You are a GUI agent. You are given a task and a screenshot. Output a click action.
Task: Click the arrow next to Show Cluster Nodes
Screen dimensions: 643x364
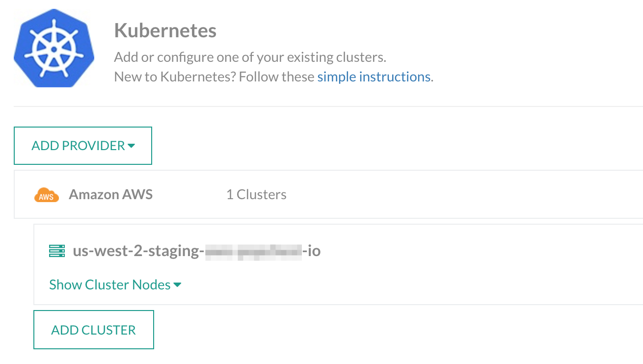[x=178, y=285]
